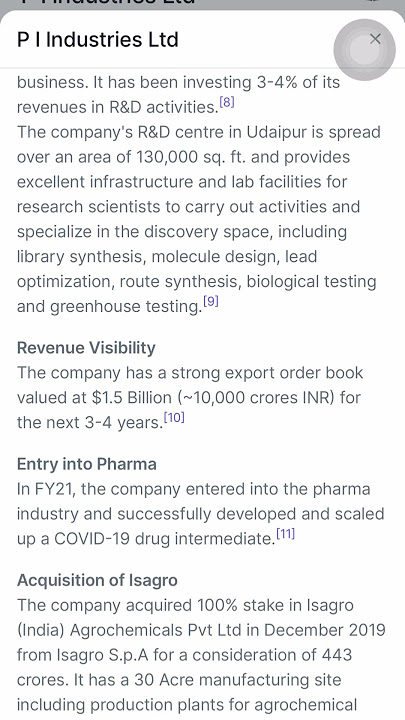This screenshot has width=405, height=720.
Task: Open citation reference [11]
Action: pos(285,534)
